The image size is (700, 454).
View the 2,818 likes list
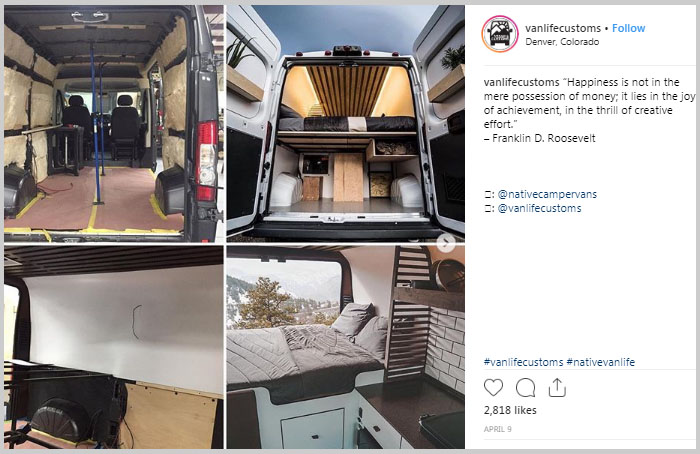pos(510,410)
